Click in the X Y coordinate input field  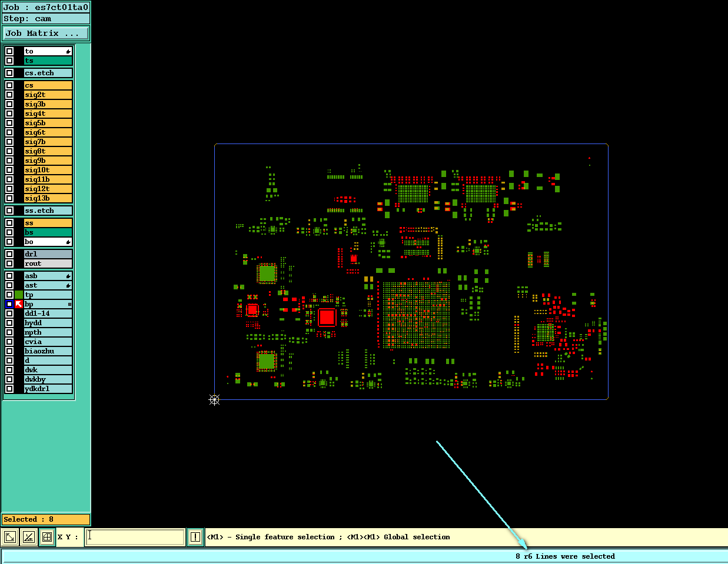(x=135, y=537)
